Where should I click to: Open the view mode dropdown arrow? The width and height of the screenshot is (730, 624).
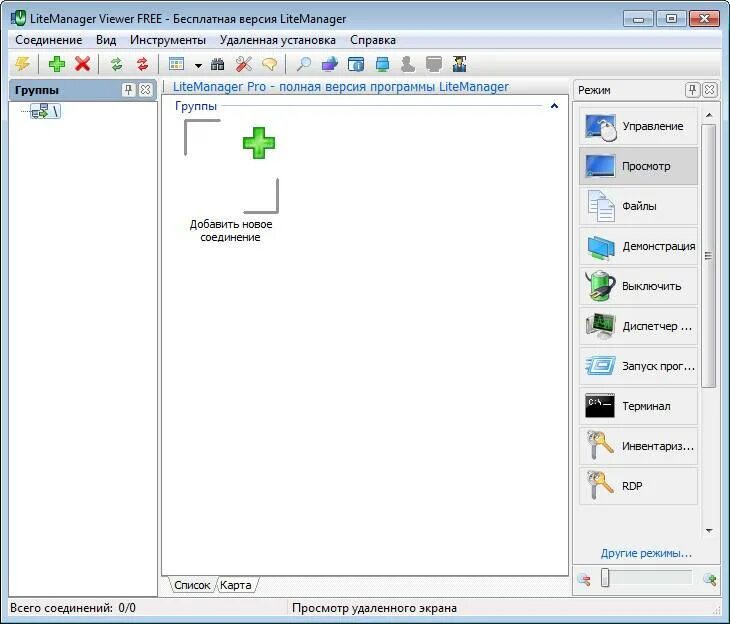coord(198,66)
